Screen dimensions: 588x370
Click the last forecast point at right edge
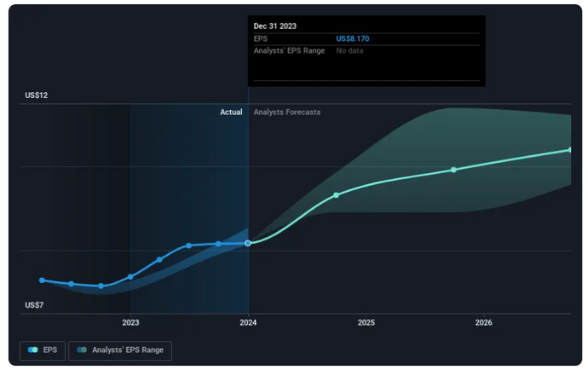[569, 150]
